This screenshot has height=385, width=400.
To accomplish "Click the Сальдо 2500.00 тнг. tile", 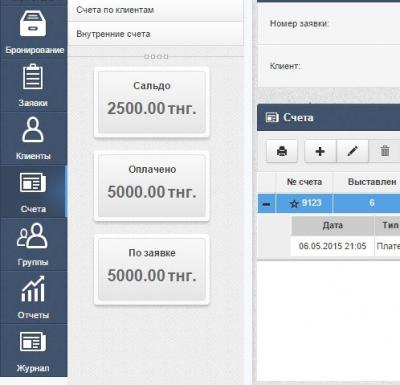I will 152,102.
